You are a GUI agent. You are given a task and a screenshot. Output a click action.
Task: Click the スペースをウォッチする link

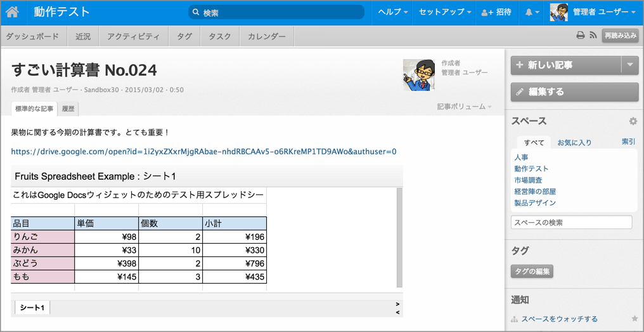(x=560, y=319)
